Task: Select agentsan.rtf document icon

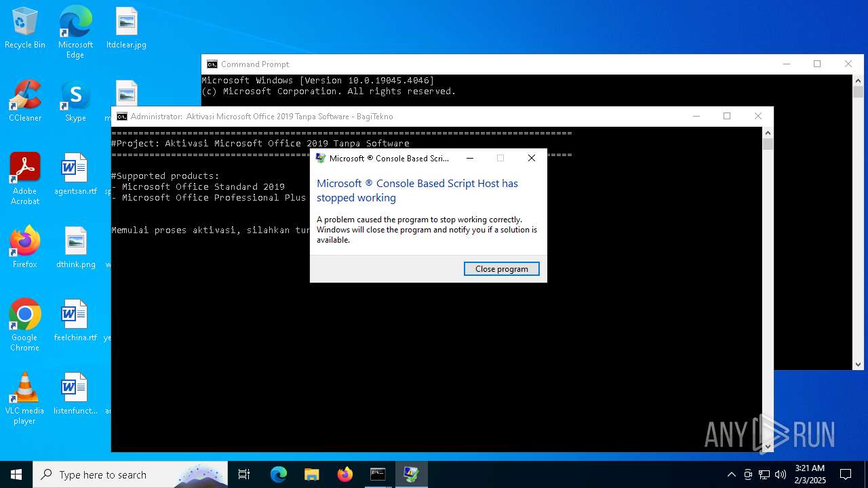Action: click(75, 175)
